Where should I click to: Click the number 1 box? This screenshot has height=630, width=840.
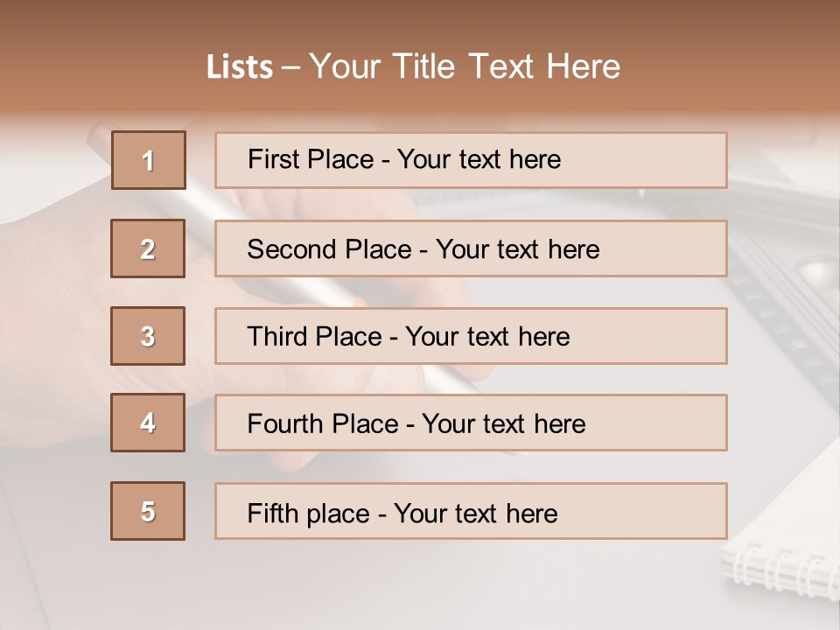tap(149, 160)
